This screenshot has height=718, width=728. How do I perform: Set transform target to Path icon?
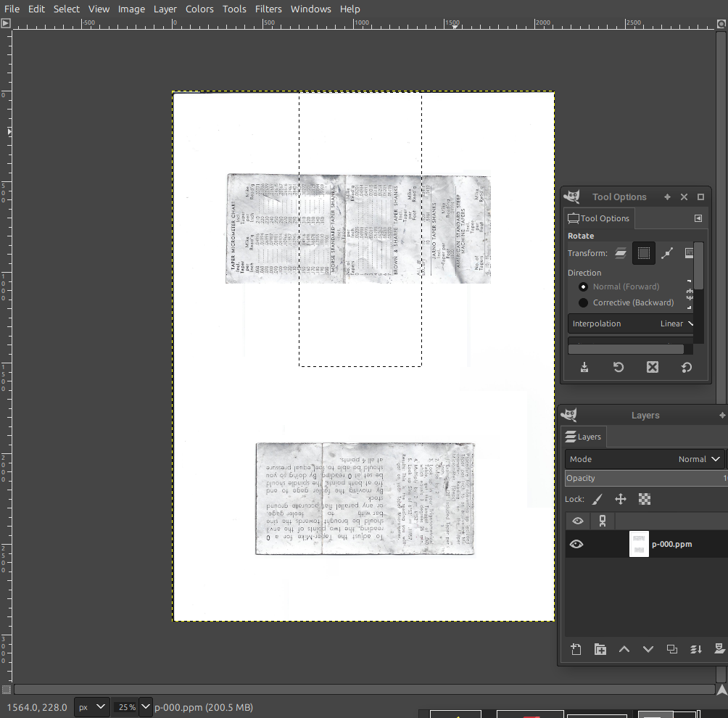(667, 253)
